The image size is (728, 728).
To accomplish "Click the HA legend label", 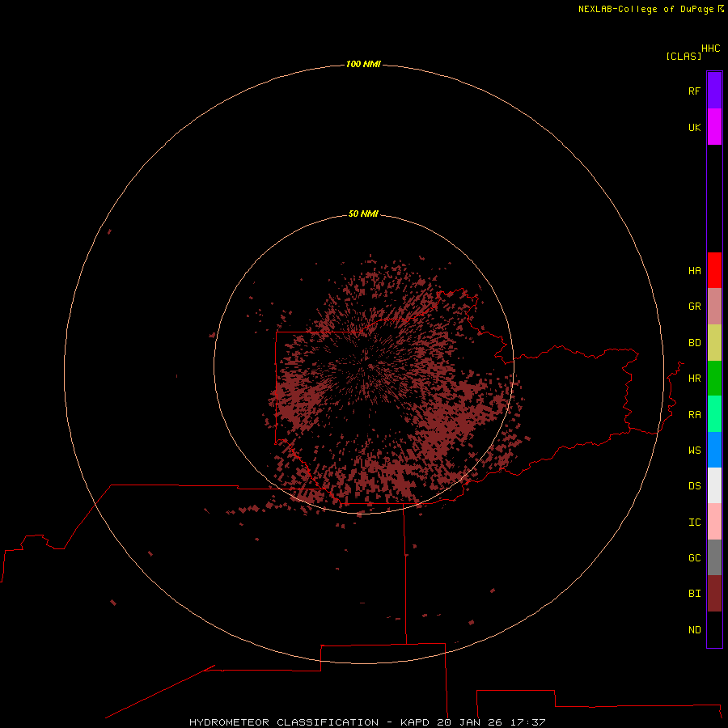I will 694,271.
